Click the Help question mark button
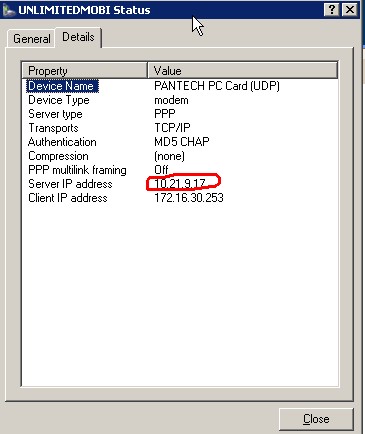This screenshot has height=434, width=365. 331,10
